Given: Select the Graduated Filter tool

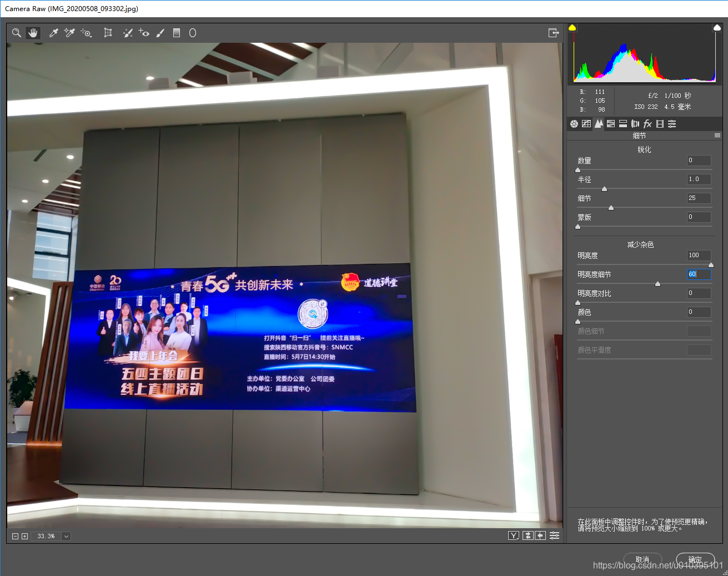Looking at the screenshot, I should click(x=177, y=33).
